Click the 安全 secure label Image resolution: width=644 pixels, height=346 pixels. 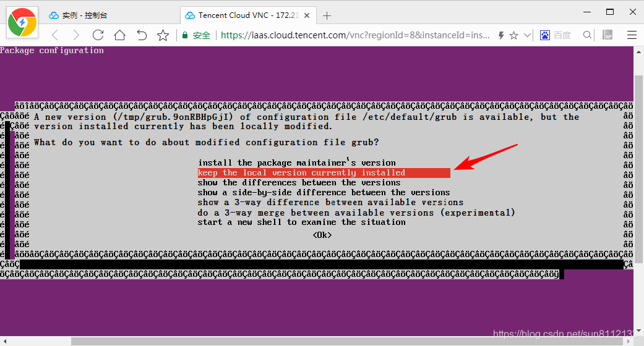point(201,35)
